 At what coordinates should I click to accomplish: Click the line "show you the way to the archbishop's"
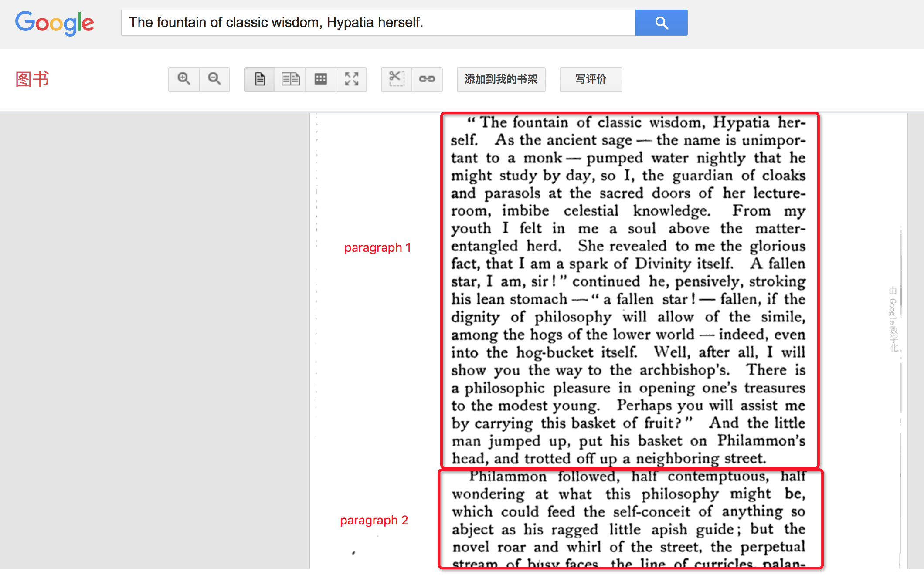tap(628, 370)
